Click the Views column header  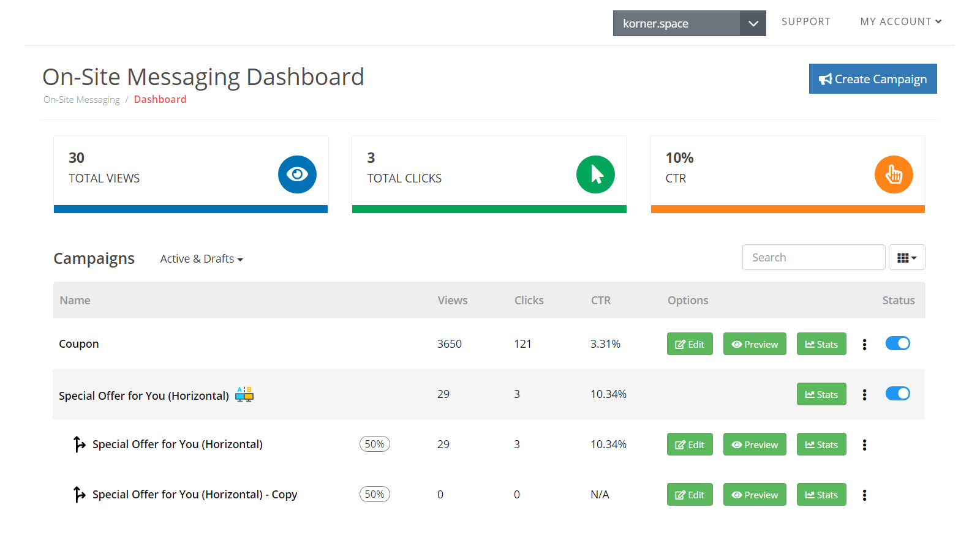point(453,301)
